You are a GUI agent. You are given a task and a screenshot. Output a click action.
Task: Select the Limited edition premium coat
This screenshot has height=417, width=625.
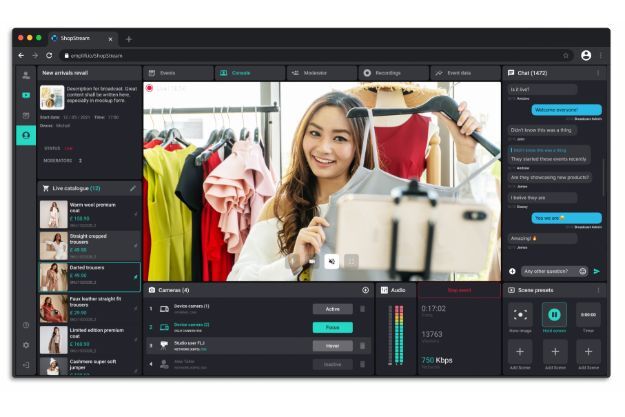click(x=90, y=340)
